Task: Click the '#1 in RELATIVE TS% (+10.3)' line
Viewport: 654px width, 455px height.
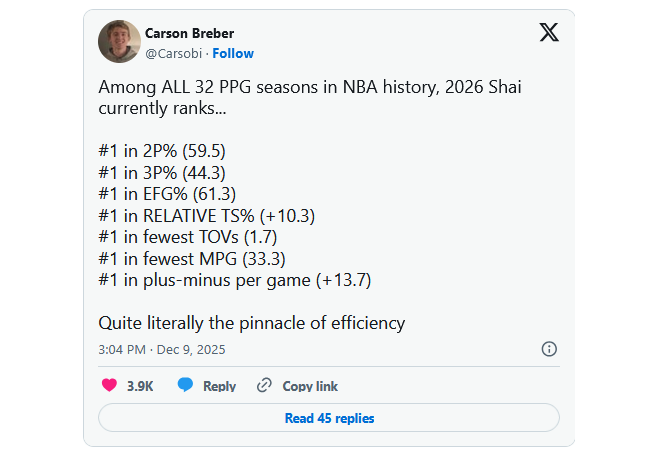Action: click(x=205, y=215)
